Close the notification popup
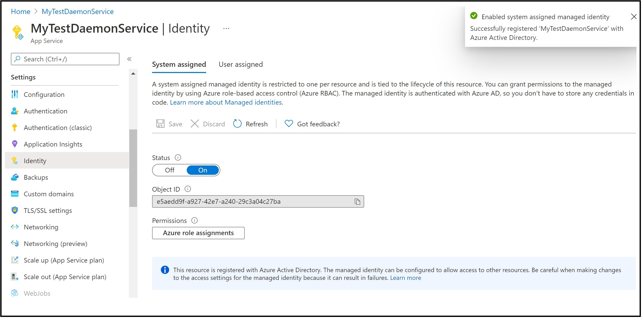 click(x=634, y=17)
